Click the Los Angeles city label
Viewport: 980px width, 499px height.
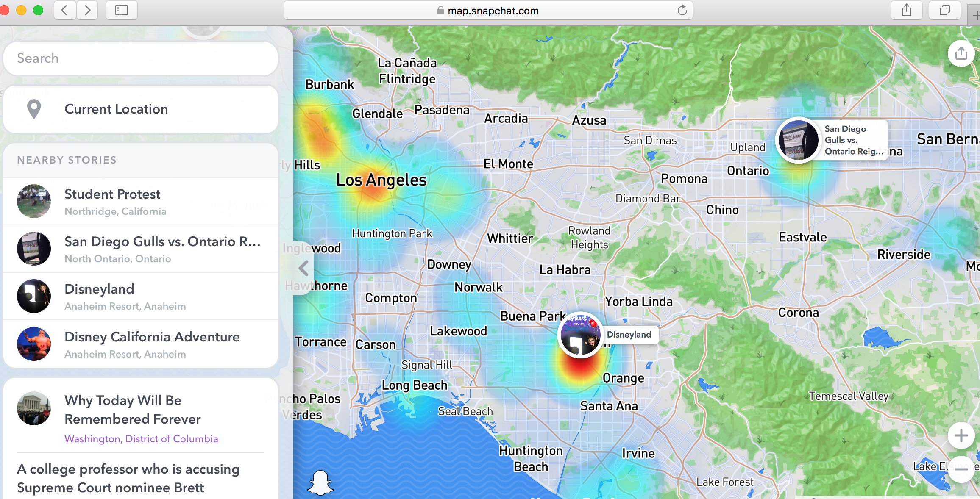381,180
